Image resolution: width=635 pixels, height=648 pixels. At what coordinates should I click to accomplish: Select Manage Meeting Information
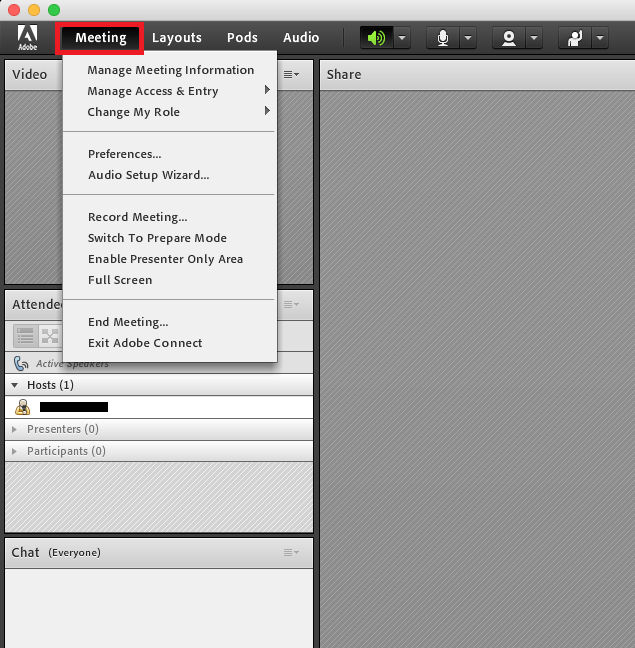point(170,70)
